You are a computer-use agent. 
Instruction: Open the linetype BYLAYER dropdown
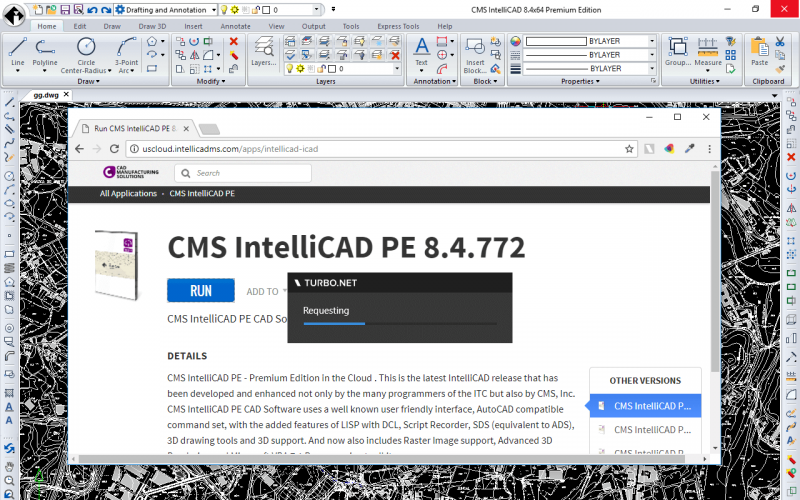(x=652, y=55)
